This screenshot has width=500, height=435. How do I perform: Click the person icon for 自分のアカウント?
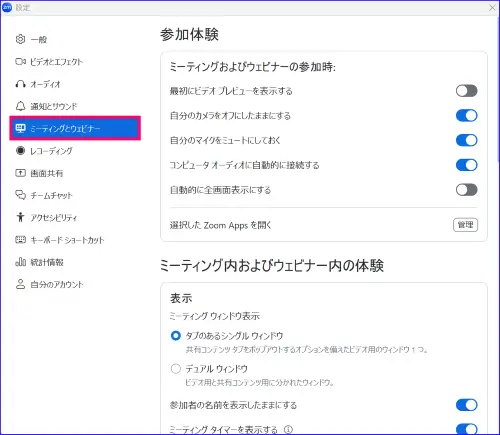click(20, 284)
